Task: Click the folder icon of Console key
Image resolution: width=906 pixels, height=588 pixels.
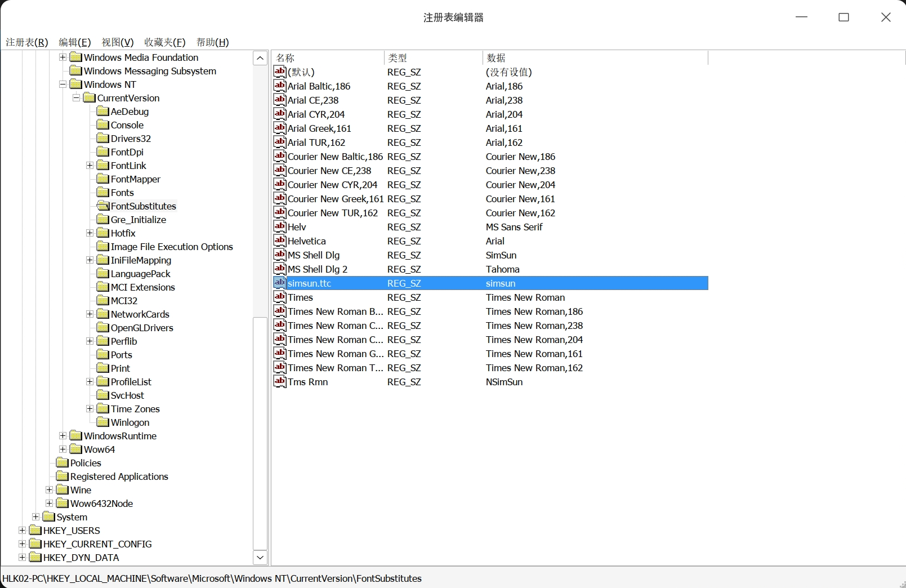Action: click(x=102, y=124)
